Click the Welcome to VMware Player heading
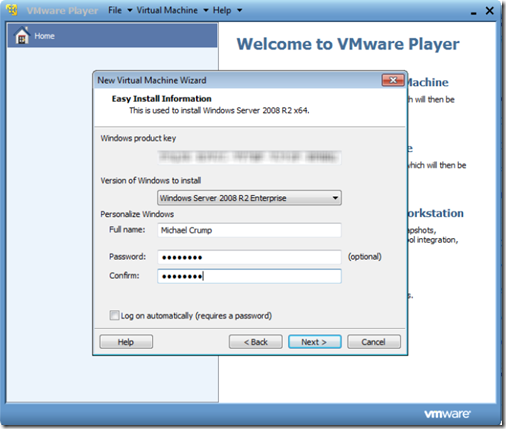The height and width of the screenshot is (429, 506). click(x=348, y=44)
